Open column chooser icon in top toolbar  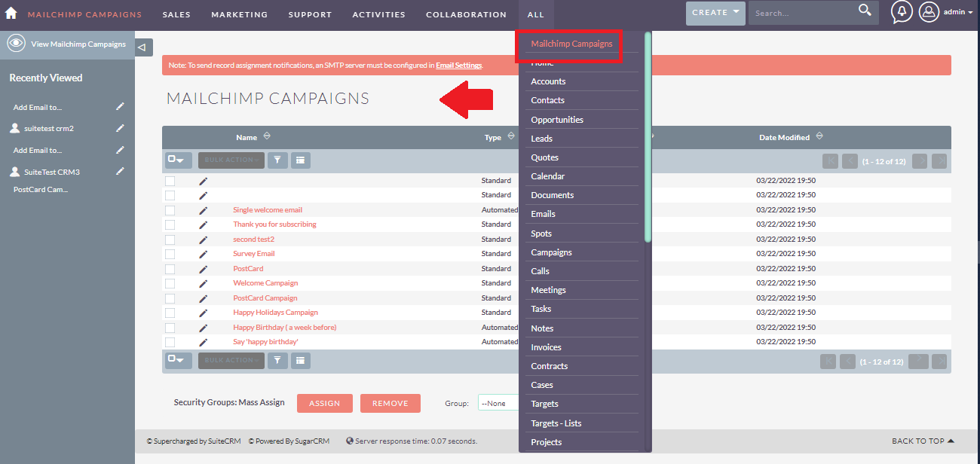(300, 160)
